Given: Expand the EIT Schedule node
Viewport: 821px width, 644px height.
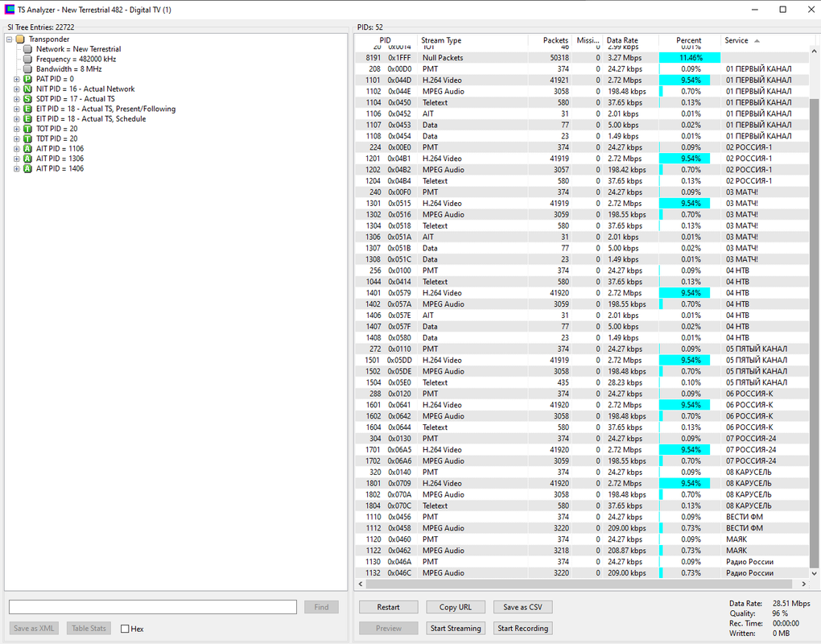Looking at the screenshot, I should [16, 119].
